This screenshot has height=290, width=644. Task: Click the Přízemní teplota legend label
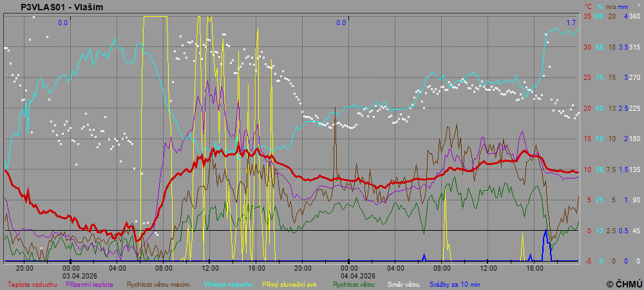90,284
